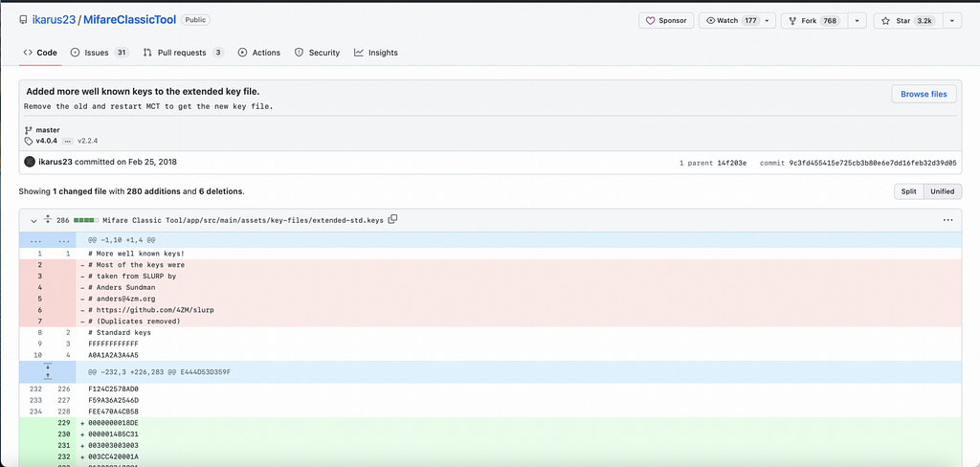Go to the Actions tab

258,53
